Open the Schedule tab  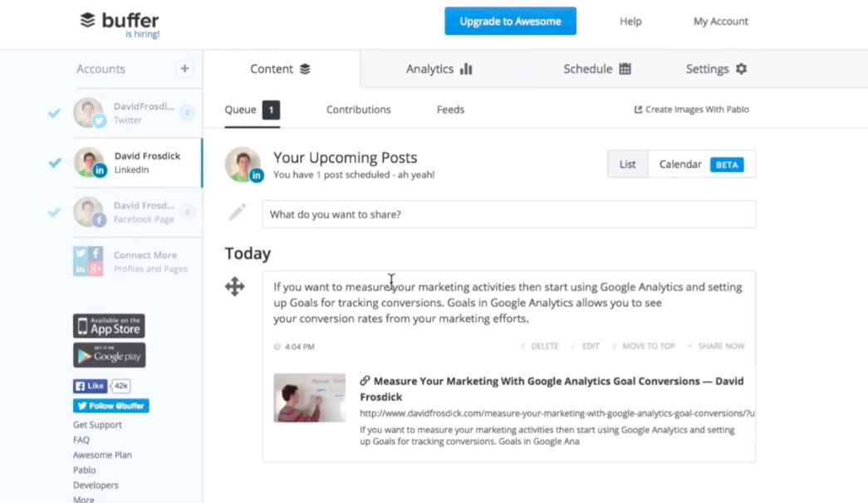(596, 69)
